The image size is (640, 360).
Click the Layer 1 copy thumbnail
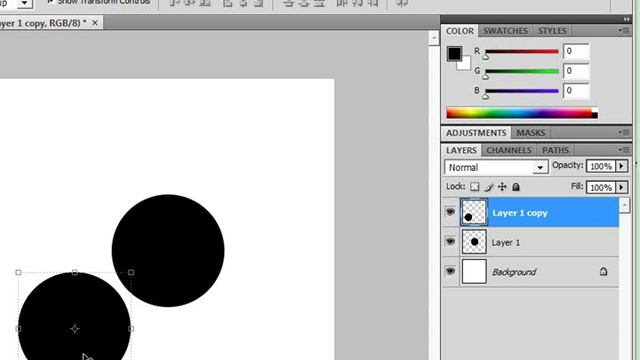pos(474,212)
